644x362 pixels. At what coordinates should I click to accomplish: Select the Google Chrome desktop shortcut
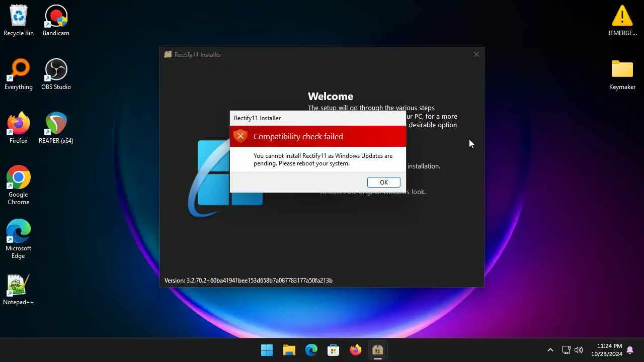19,185
